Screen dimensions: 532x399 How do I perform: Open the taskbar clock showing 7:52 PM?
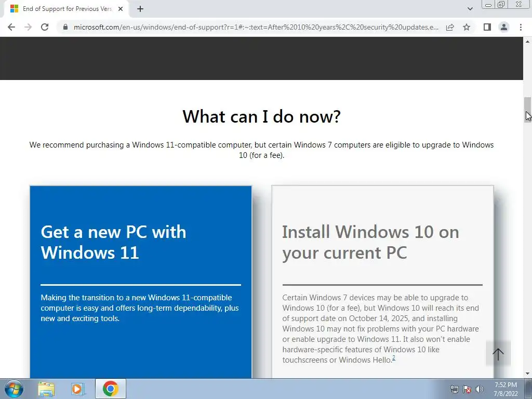click(506, 389)
